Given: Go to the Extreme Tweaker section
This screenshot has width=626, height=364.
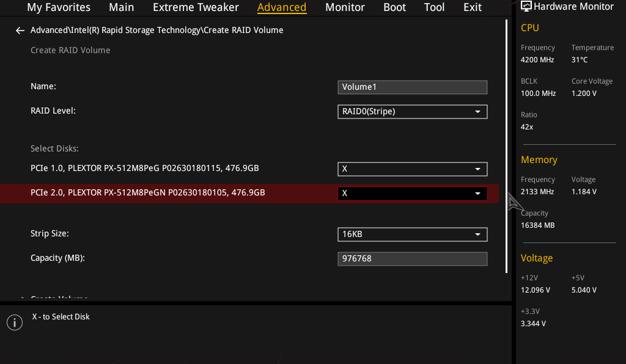Looking at the screenshot, I should point(196,7).
